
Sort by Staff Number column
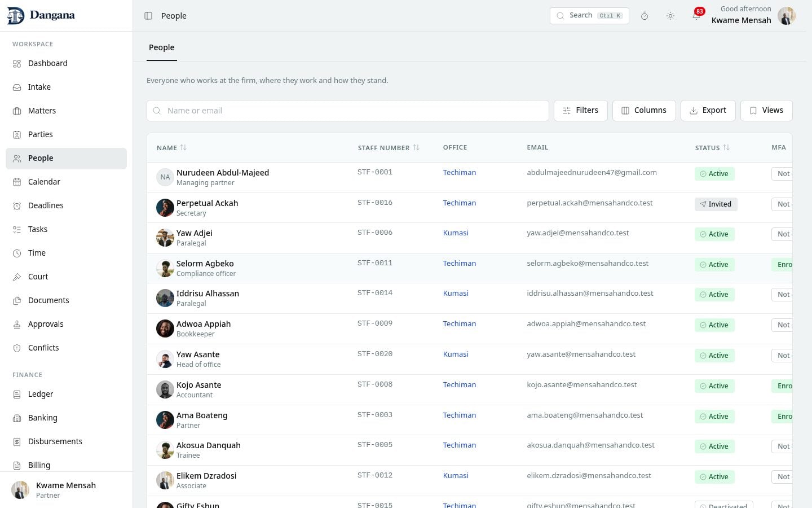389,148
